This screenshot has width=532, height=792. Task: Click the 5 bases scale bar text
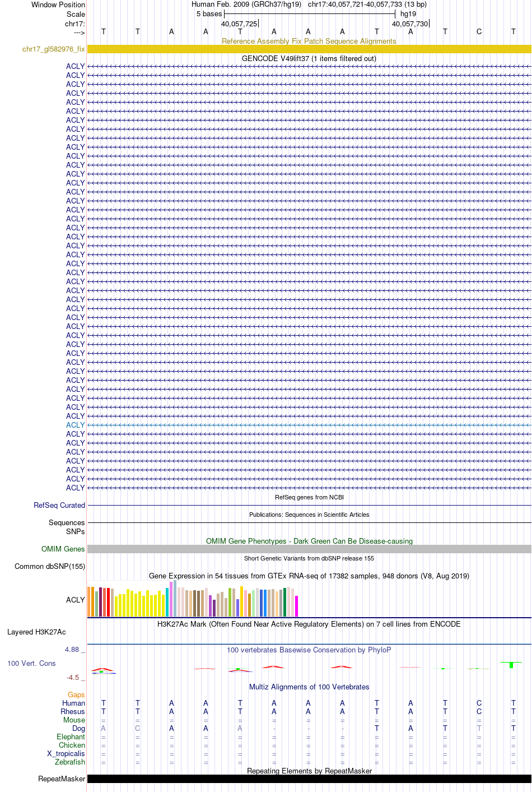point(209,13)
